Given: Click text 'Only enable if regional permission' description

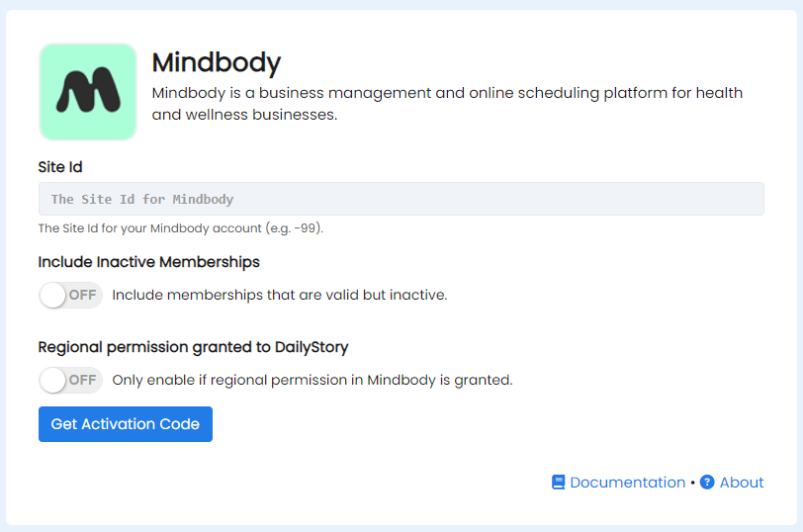Looking at the screenshot, I should pos(312,380).
